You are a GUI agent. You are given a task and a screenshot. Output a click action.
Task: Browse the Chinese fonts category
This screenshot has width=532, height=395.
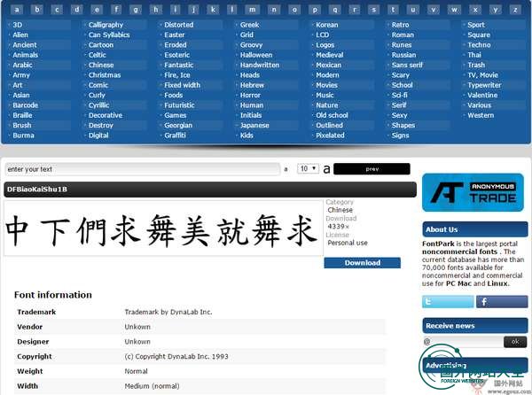tap(101, 65)
